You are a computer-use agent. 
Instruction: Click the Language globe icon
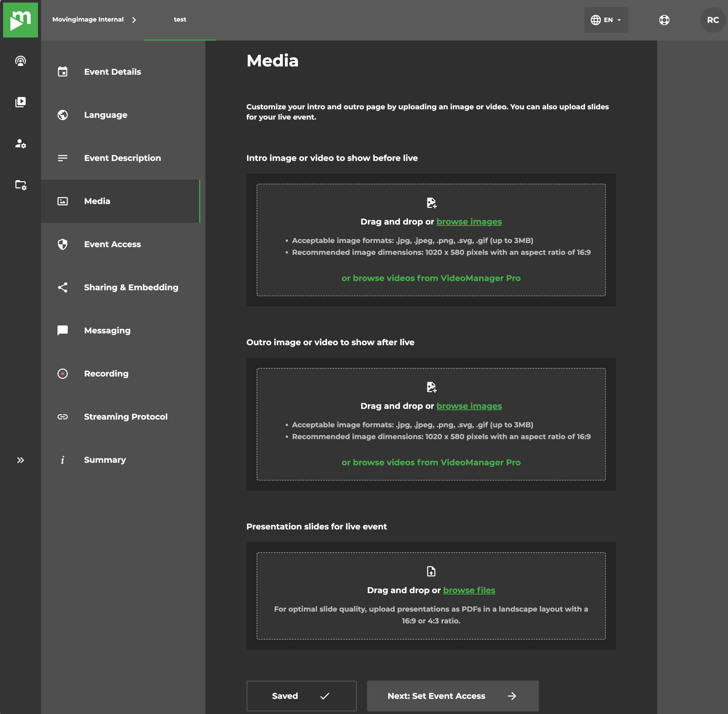(x=63, y=115)
